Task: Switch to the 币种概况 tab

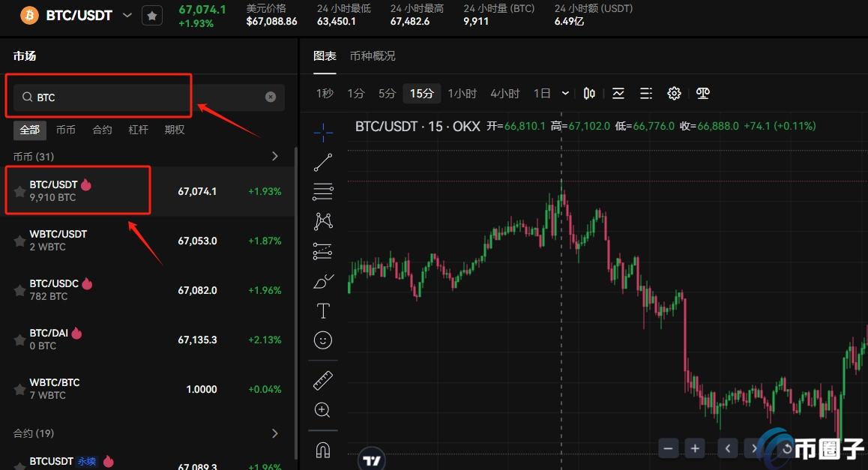Action: 373,56
